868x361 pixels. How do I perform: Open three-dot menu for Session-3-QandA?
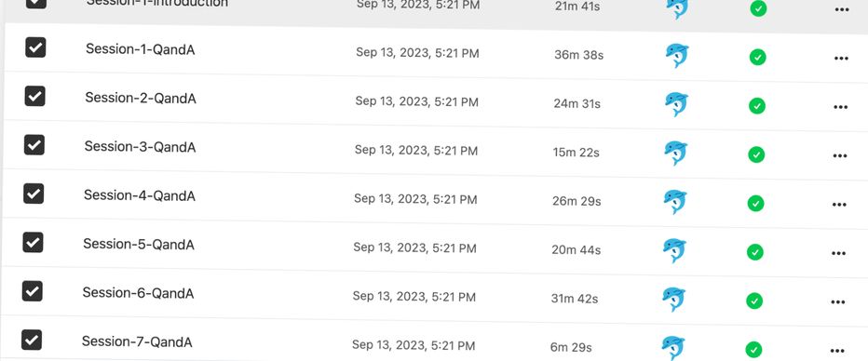(x=840, y=156)
